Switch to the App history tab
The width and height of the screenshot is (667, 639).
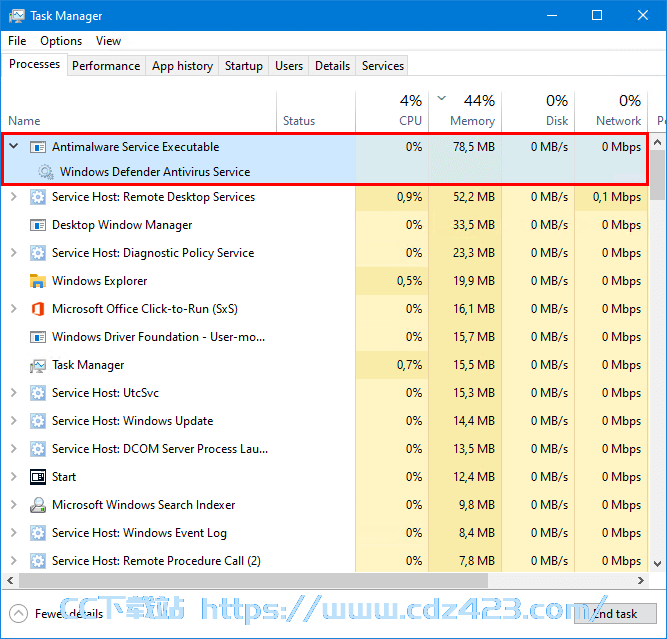[182, 66]
